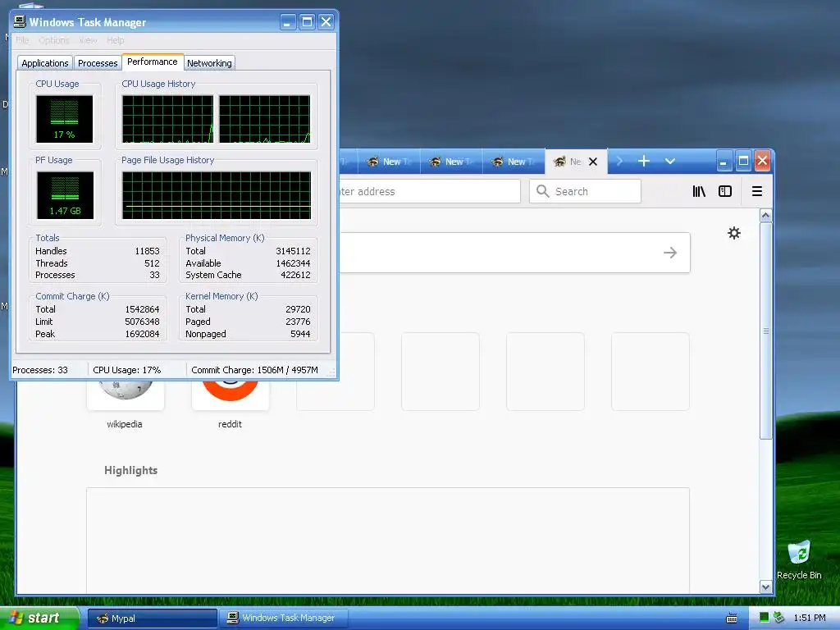The image size is (840, 630).
Task: Minimize the Mypal browser window
Action: point(724,162)
